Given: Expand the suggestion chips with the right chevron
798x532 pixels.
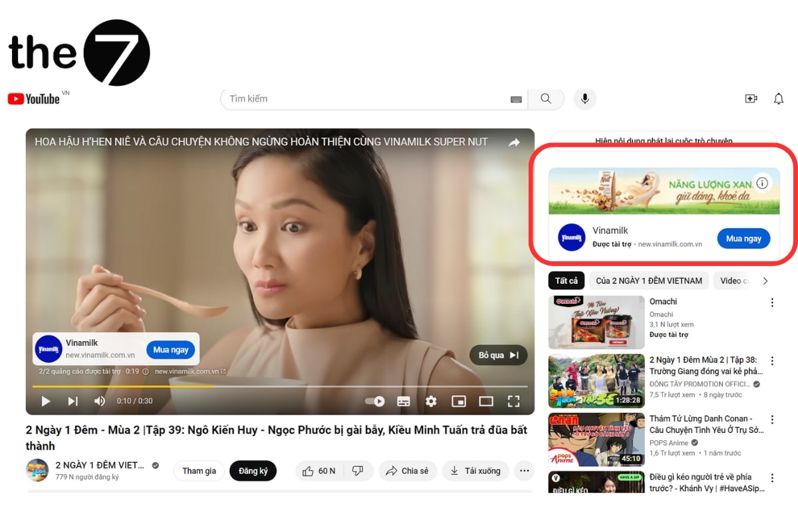Looking at the screenshot, I should 765,281.
